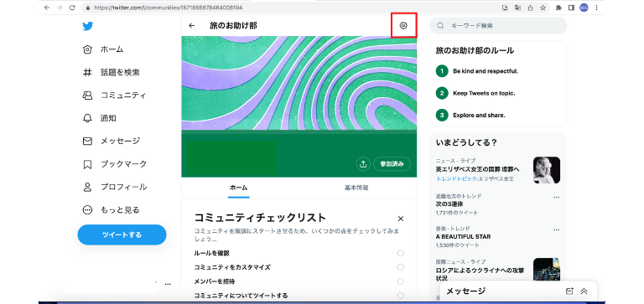The image size is (644, 304).
Task: Click the circled dots icon beside もっと見る
Action: pyautogui.click(x=87, y=210)
